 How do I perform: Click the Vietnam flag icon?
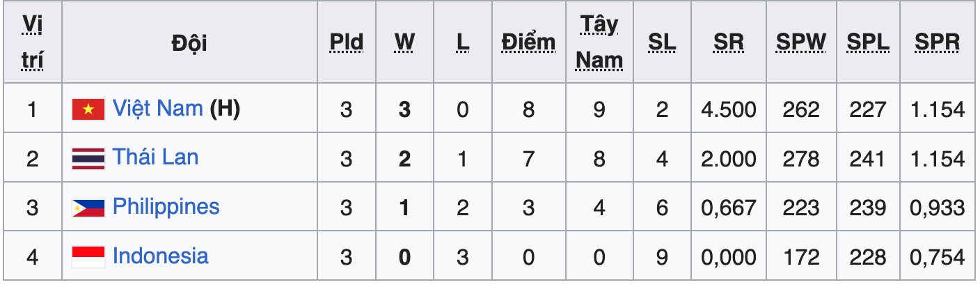coord(88,109)
